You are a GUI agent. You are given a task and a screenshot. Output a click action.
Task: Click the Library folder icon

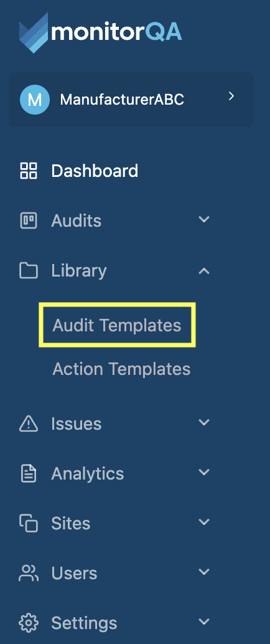click(29, 271)
